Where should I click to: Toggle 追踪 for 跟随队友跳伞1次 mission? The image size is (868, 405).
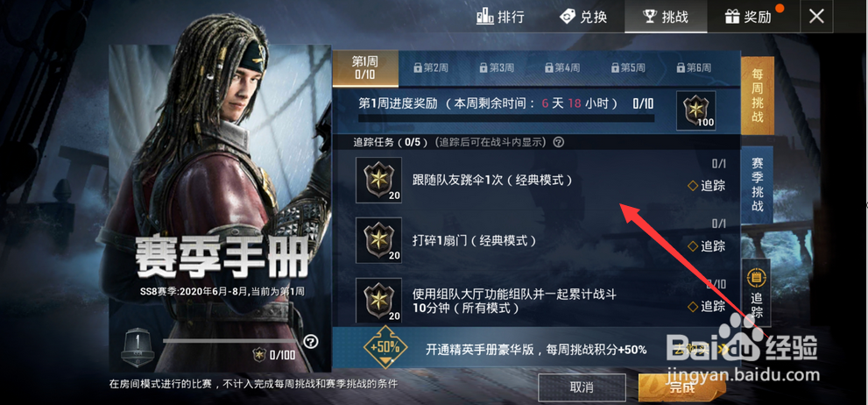(x=706, y=186)
